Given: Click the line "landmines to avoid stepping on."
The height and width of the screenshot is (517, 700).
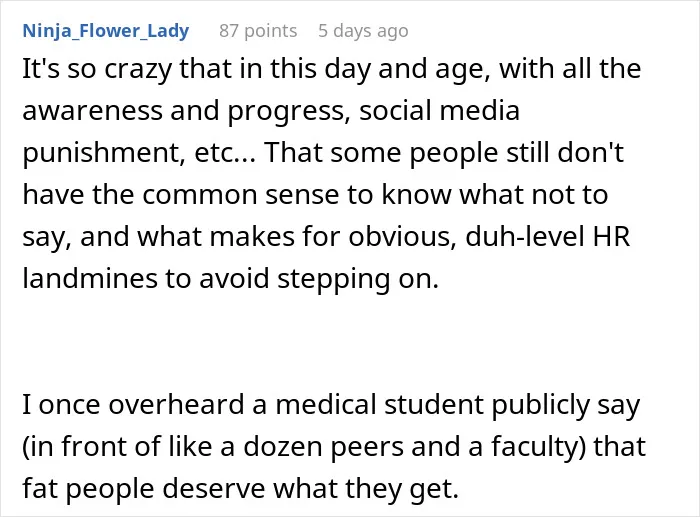Looking at the screenshot, I should pyautogui.click(x=231, y=279).
